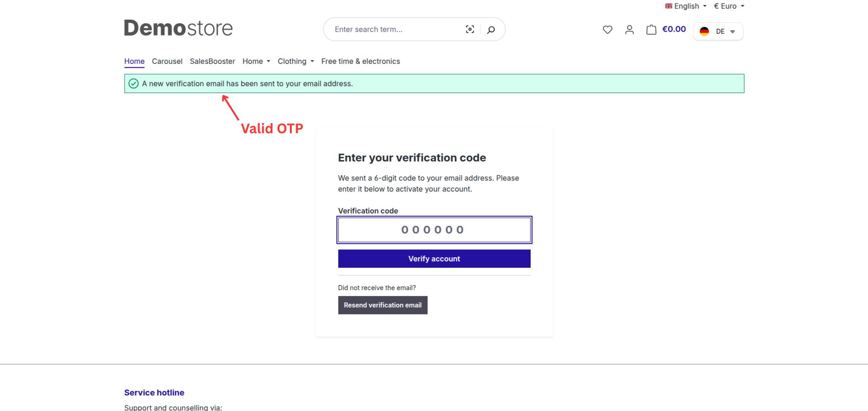The image size is (868, 411).
Task: Open the shopping cart bag icon
Action: click(651, 30)
